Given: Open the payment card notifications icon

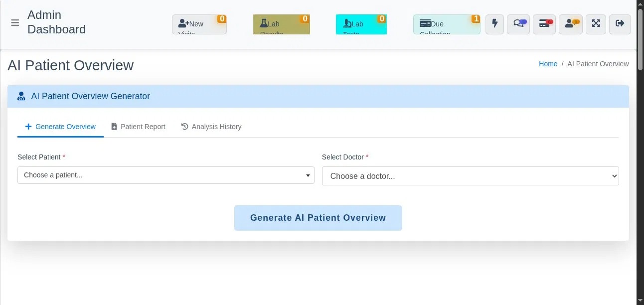Looking at the screenshot, I should coord(544,24).
